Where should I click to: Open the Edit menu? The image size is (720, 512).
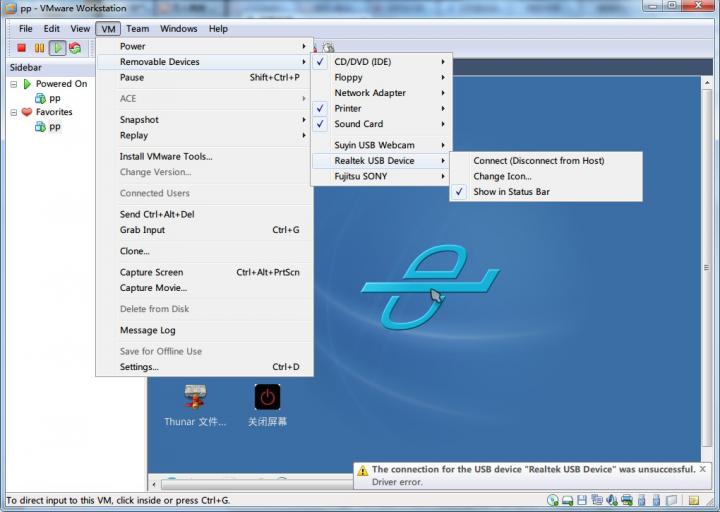click(x=51, y=29)
